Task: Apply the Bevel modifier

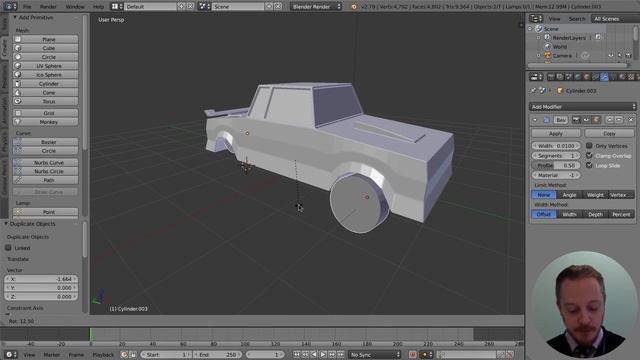Action: (556, 133)
